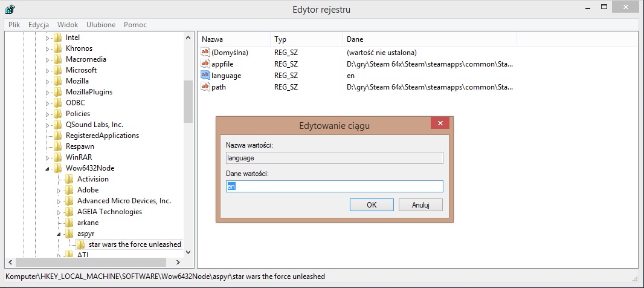Expand the Microsoft registry key
This screenshot has height=288, width=644.
[x=47, y=70]
